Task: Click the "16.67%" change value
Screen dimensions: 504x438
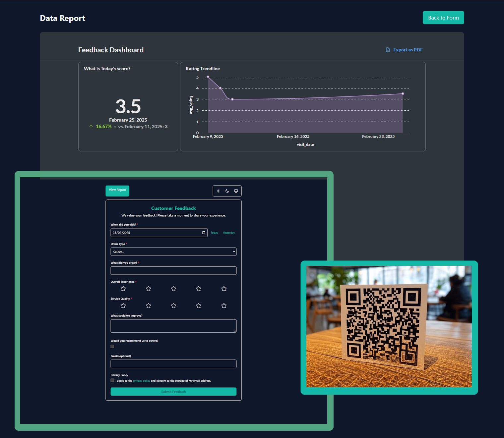Action: click(x=104, y=127)
